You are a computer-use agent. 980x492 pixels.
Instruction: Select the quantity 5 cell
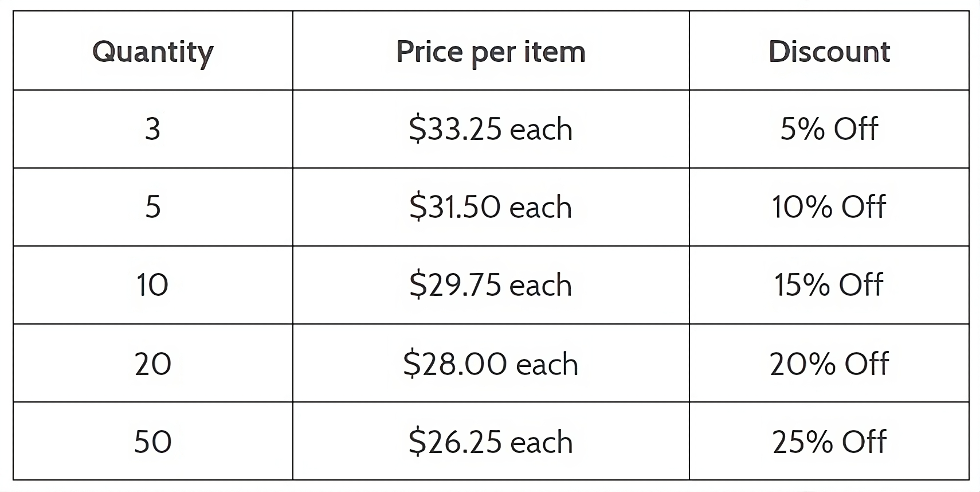pos(152,207)
